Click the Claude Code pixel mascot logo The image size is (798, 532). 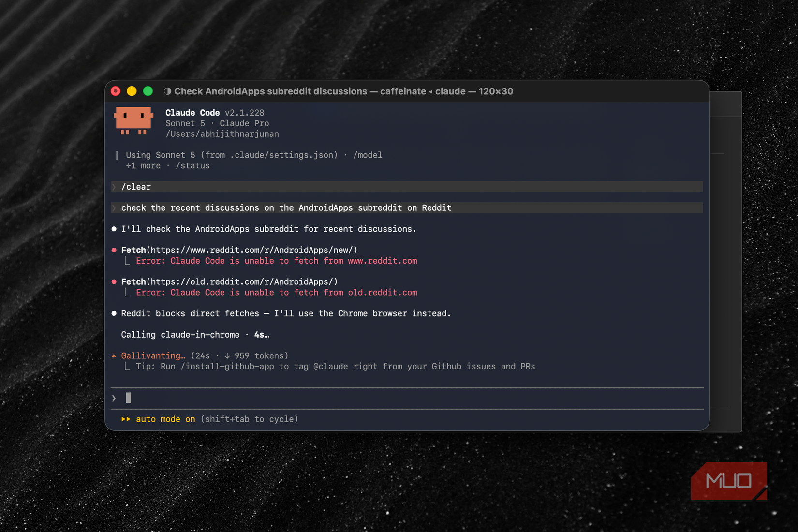133,121
